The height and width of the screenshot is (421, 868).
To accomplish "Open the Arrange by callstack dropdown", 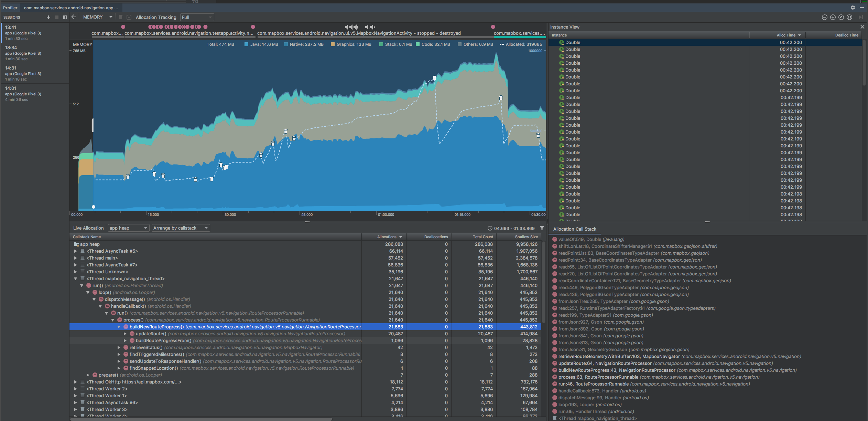I will 181,228.
